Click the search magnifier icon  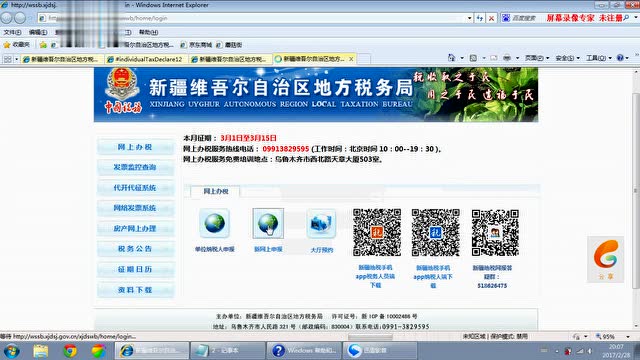point(626,18)
